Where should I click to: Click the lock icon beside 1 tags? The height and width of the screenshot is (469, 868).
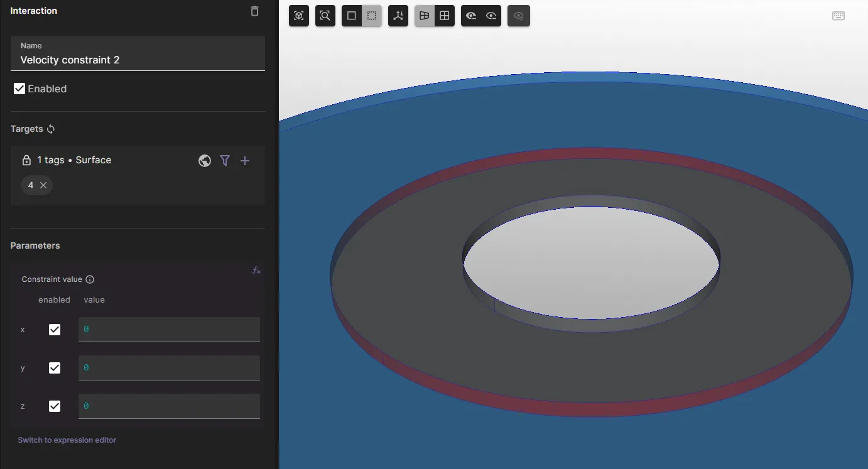[x=26, y=160]
